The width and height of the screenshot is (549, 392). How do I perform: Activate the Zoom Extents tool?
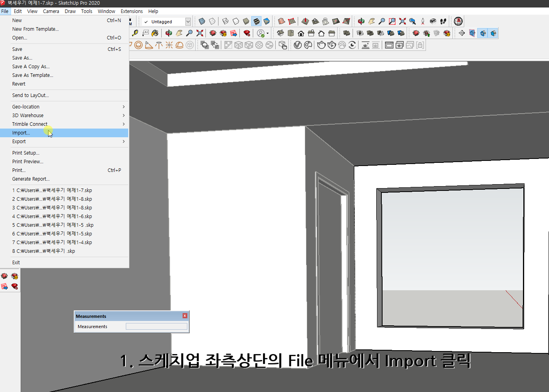coord(402,21)
